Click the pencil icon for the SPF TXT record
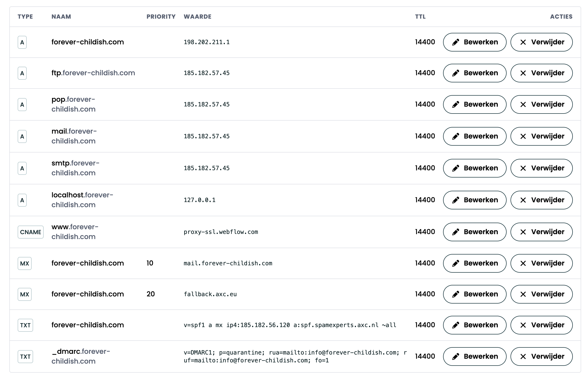The image size is (588, 382). coord(456,325)
